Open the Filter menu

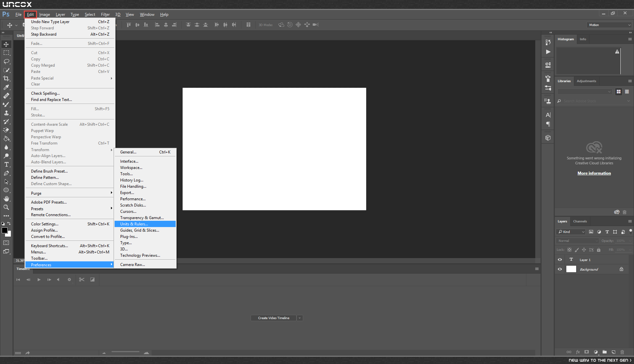105,15
